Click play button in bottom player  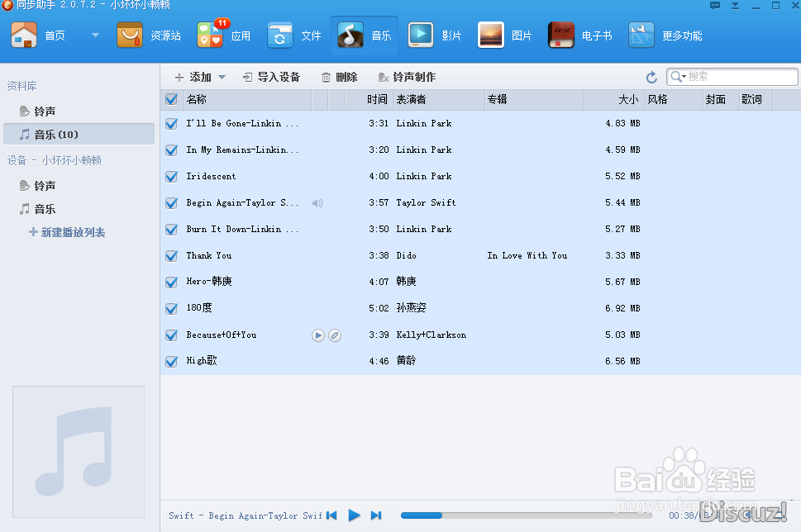point(354,515)
